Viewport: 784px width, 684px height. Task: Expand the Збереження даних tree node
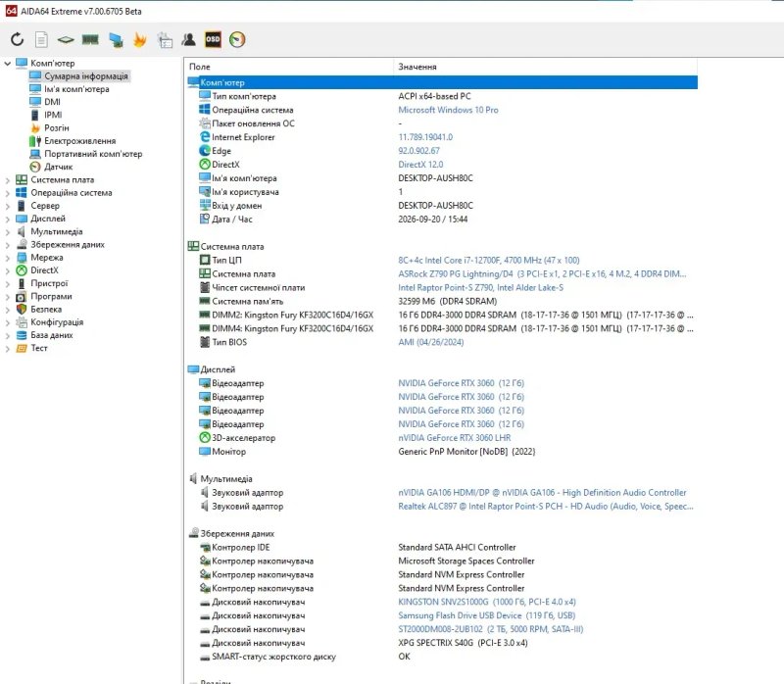click(x=8, y=245)
